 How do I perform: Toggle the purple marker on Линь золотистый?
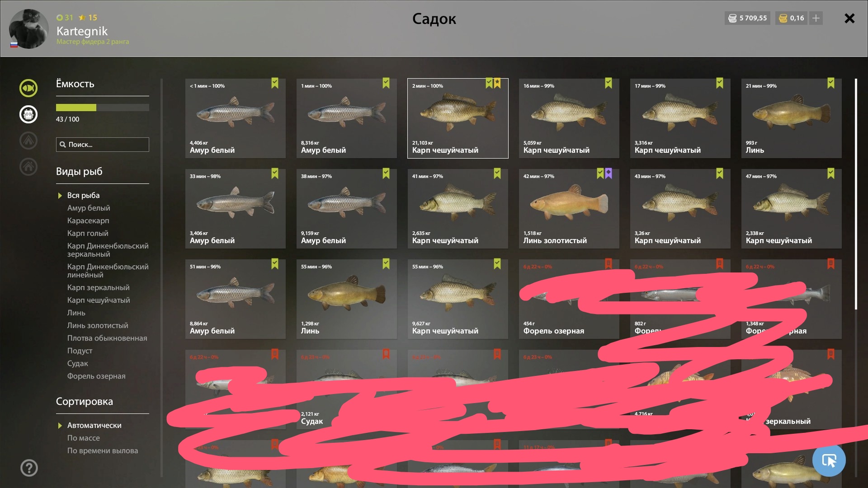coord(609,174)
